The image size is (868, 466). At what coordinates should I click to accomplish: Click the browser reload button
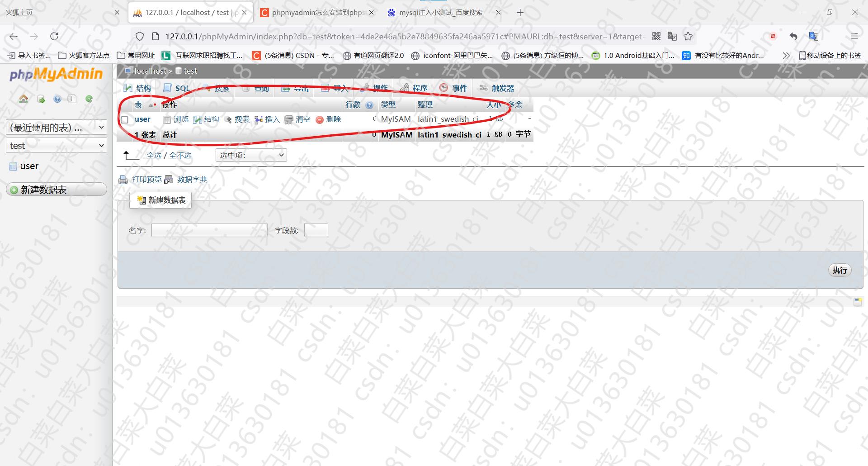(x=54, y=36)
